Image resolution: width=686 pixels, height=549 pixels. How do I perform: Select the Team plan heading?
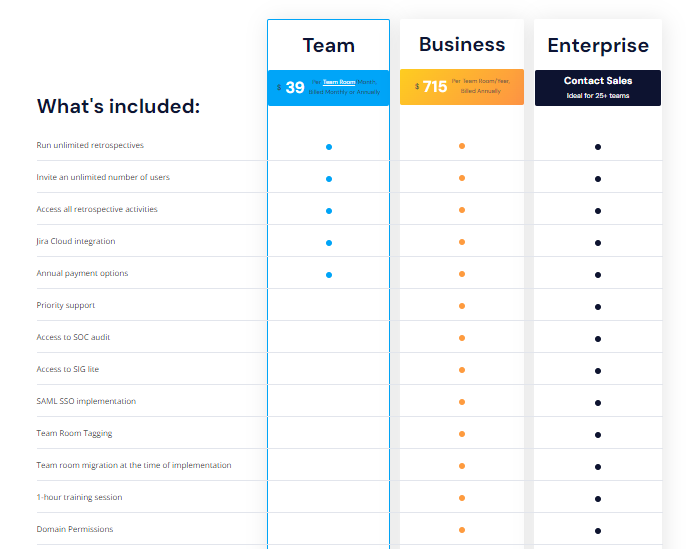pos(328,45)
